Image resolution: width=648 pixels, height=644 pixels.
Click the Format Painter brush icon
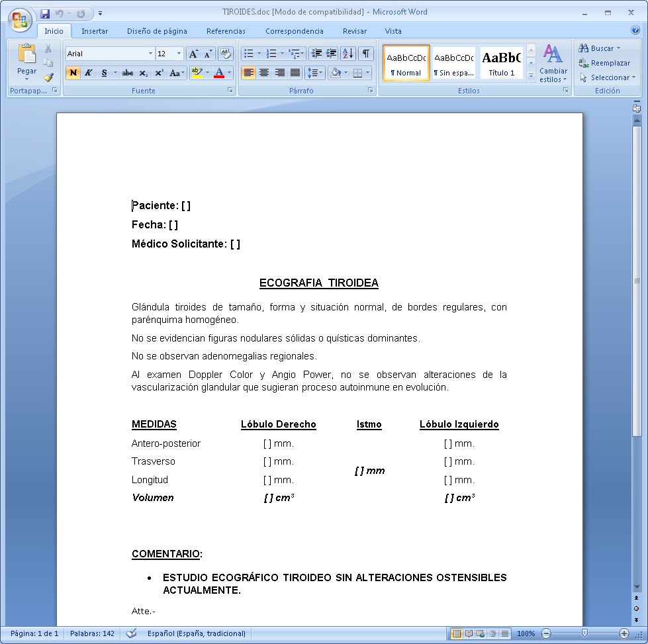pos(48,77)
